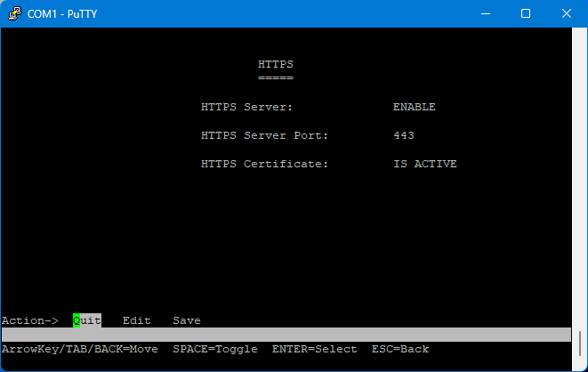Click the HTTPS Server Port label
588x372 pixels.
[x=264, y=135]
